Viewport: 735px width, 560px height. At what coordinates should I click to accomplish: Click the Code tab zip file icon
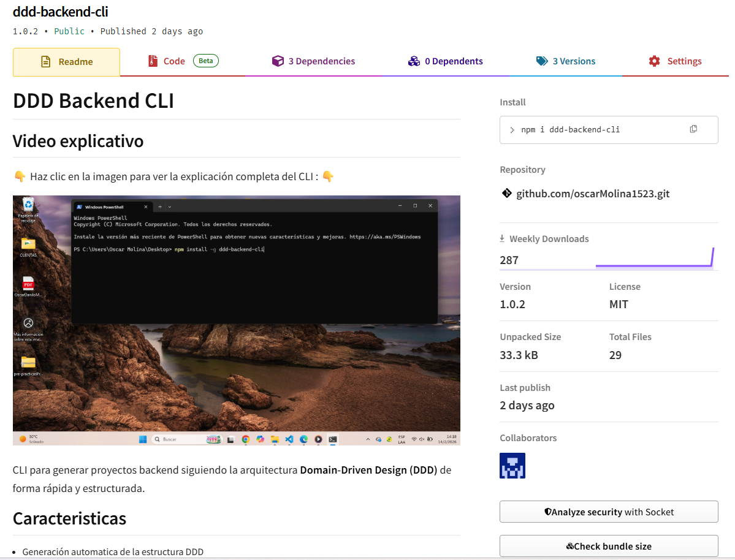(x=153, y=61)
